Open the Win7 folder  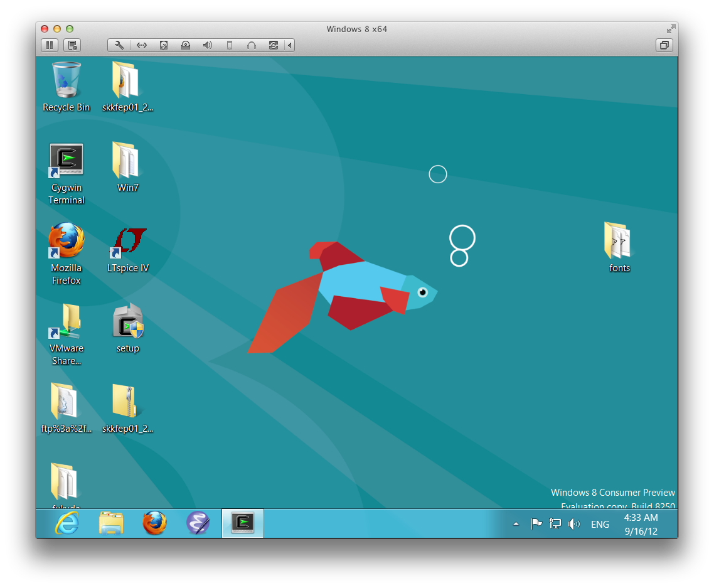127,167
